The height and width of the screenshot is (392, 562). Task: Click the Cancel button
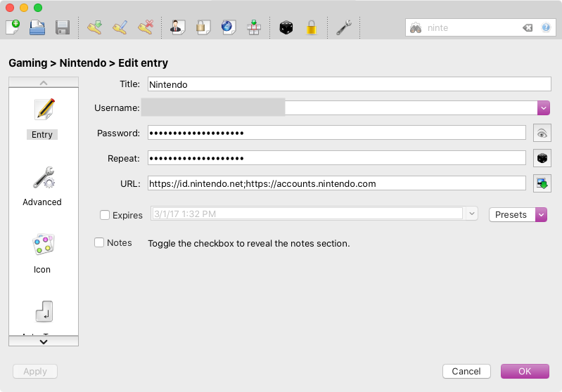pos(466,371)
